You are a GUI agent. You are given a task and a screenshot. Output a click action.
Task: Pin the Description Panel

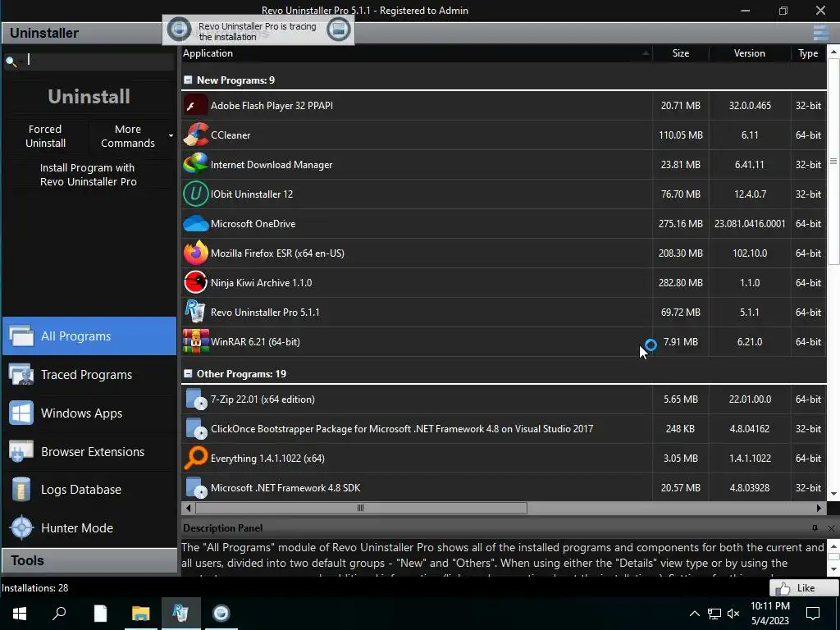point(815,528)
